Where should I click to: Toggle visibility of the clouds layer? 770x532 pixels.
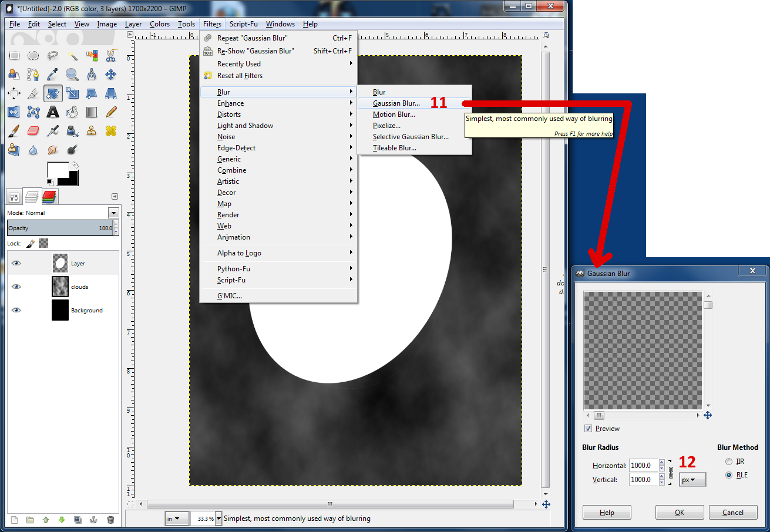coord(16,286)
